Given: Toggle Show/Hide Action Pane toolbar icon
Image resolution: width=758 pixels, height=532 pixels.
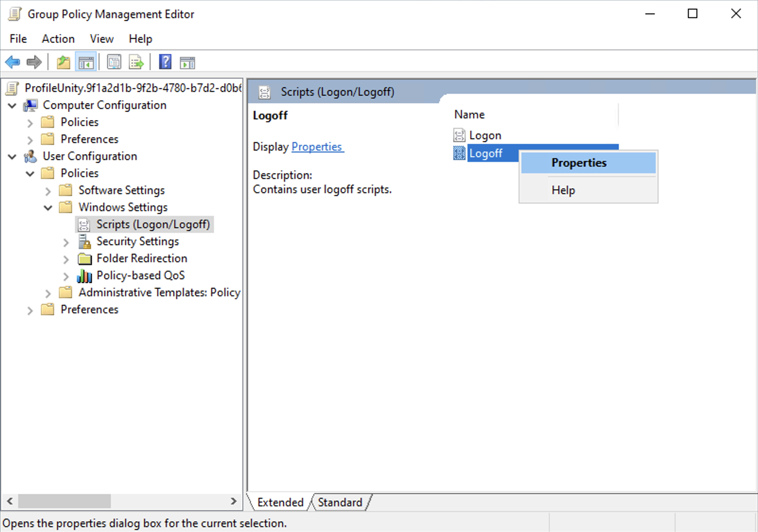Looking at the screenshot, I should pos(187,62).
